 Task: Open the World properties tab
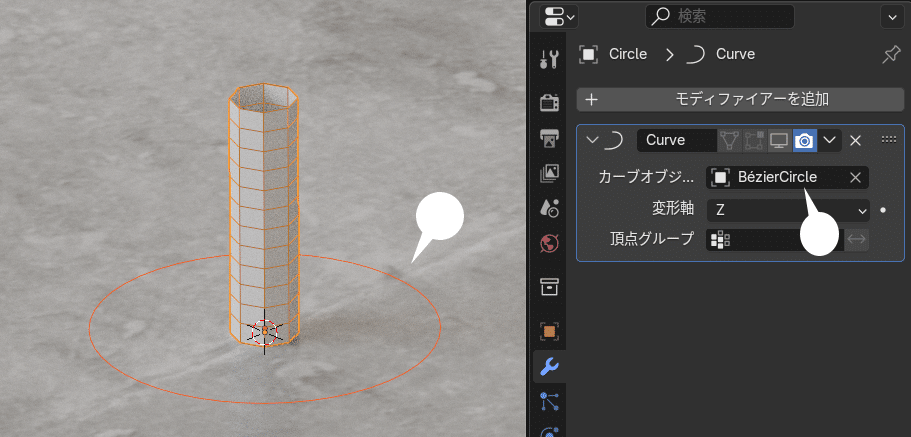click(549, 242)
